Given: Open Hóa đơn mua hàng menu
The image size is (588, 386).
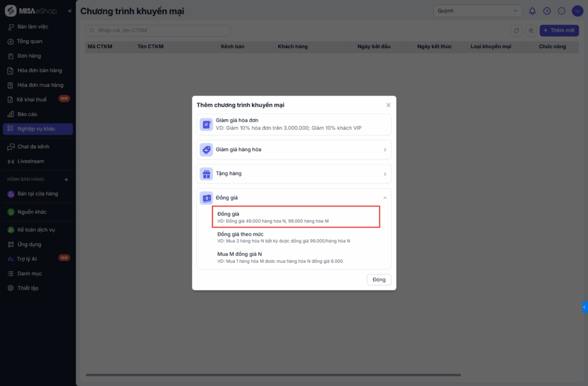Looking at the screenshot, I should pos(37,85).
